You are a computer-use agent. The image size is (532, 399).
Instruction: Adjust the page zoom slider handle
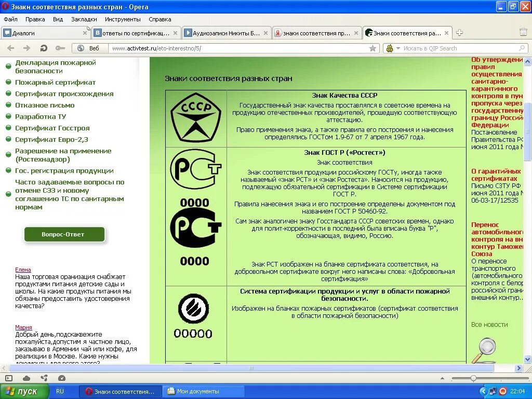point(473,378)
